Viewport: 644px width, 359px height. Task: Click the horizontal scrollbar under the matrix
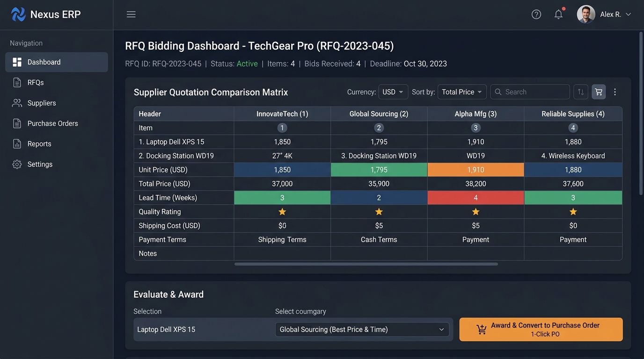(x=366, y=264)
